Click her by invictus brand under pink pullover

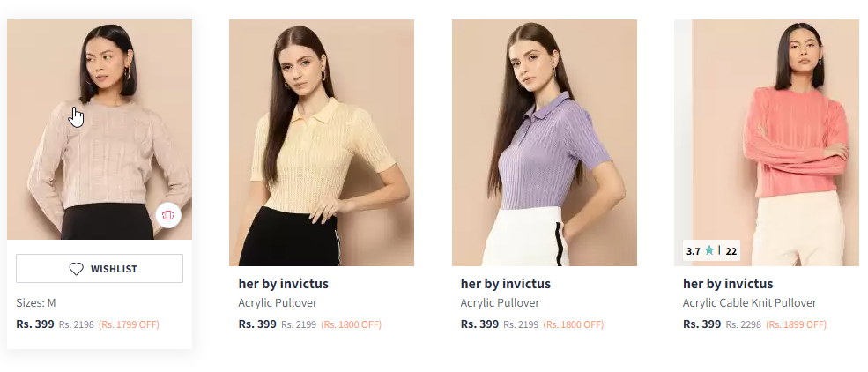pos(728,284)
